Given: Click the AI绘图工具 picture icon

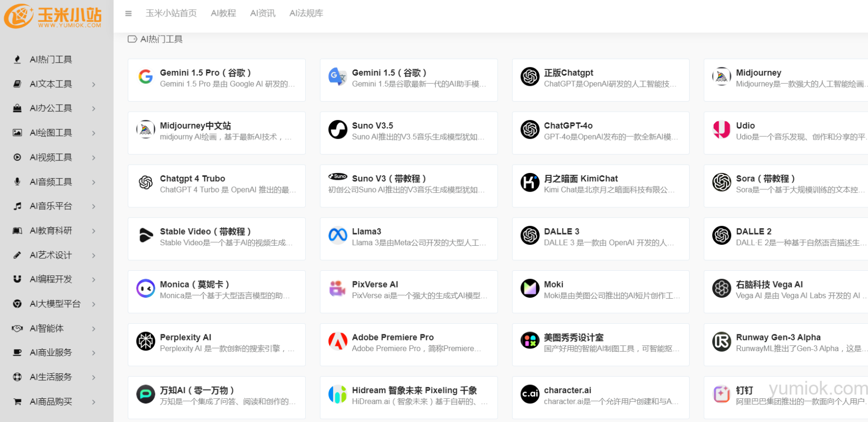Looking at the screenshot, I should click(17, 132).
